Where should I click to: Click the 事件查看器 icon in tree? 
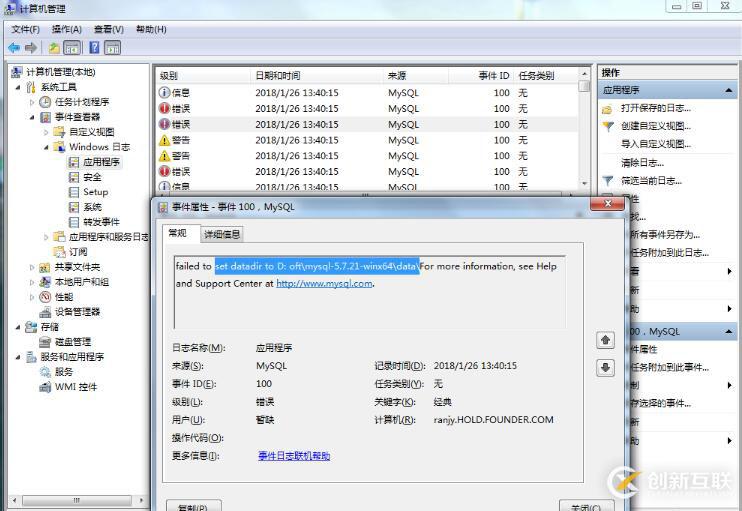[45, 117]
